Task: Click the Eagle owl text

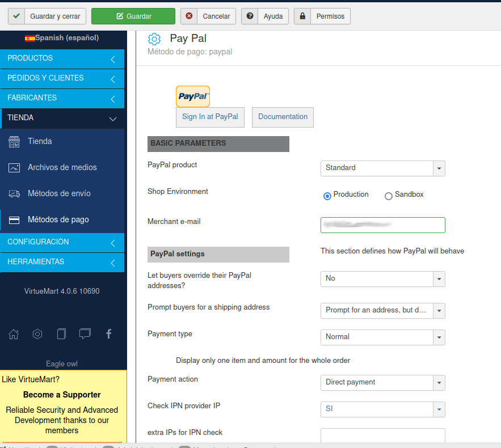Action: tap(62, 364)
